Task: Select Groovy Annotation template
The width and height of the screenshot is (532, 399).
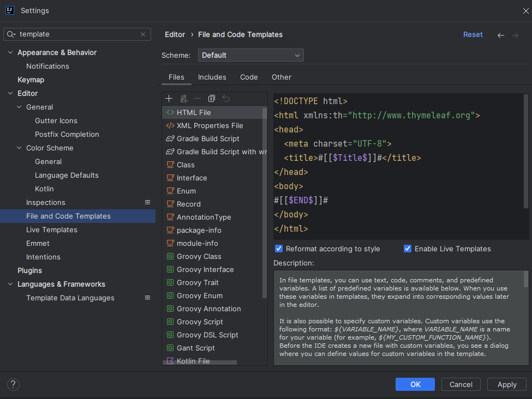Action: coord(212,309)
